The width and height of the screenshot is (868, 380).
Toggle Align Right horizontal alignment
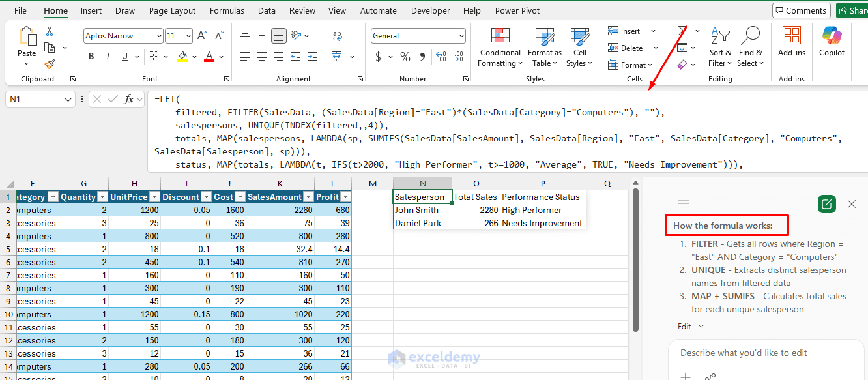[x=280, y=57]
